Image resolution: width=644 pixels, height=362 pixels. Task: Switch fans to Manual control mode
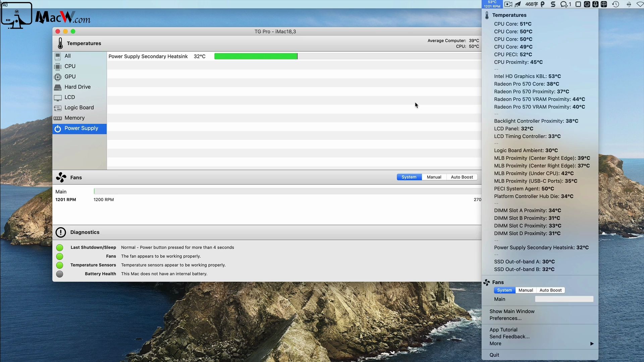[433, 177]
